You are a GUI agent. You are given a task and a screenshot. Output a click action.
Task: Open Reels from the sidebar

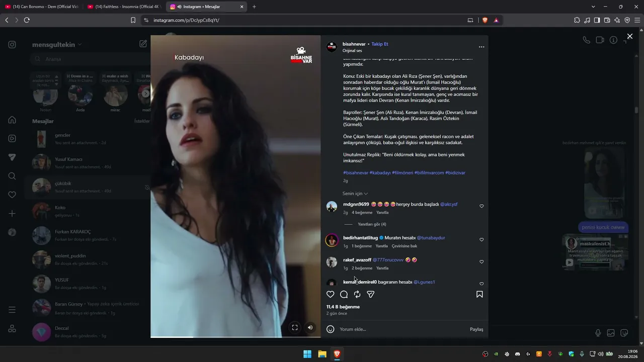12,138
